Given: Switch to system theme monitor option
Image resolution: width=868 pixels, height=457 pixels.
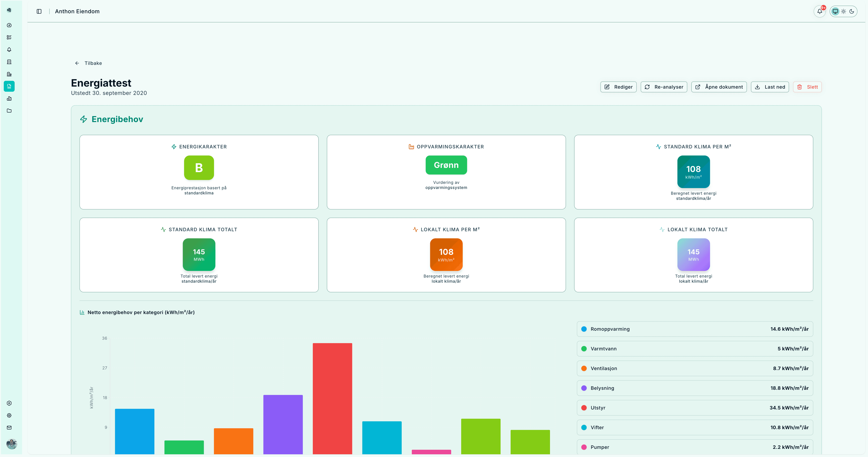Looking at the screenshot, I should coord(835,11).
